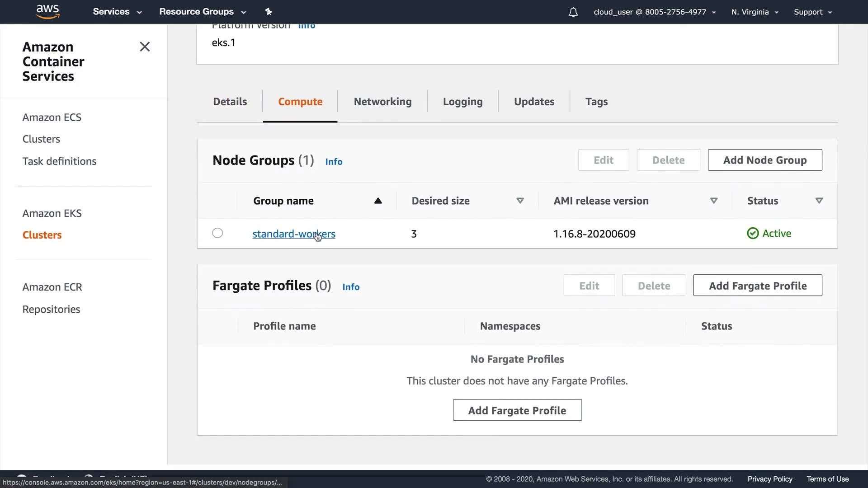Click Info link next to Fargate Profiles
This screenshot has width=868, height=488.
tap(350, 287)
